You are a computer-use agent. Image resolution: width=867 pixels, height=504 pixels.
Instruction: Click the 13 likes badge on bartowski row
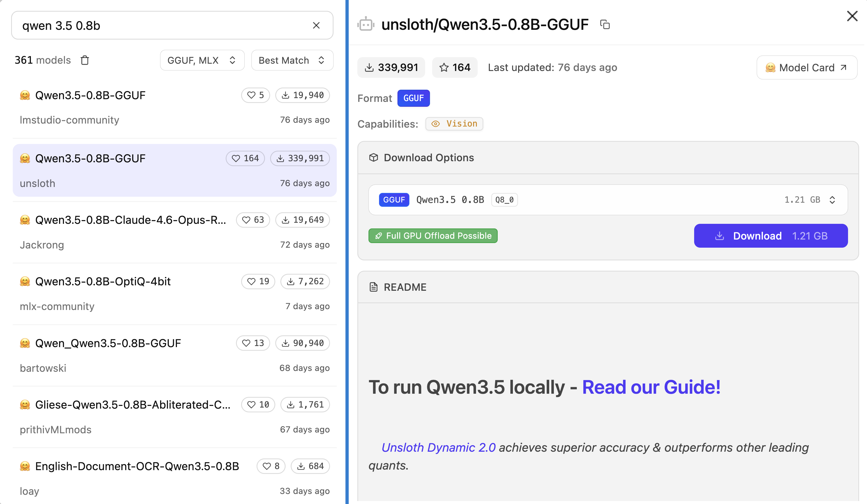[x=253, y=343]
